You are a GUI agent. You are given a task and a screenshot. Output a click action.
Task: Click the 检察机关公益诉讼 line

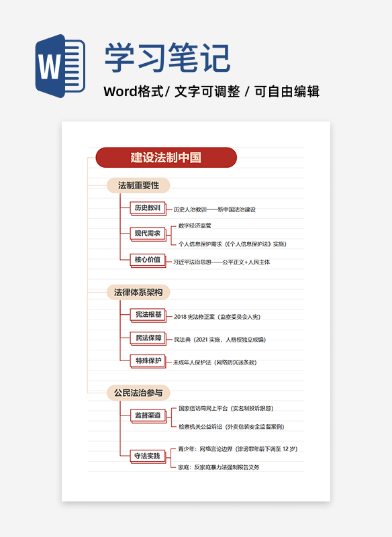232,427
